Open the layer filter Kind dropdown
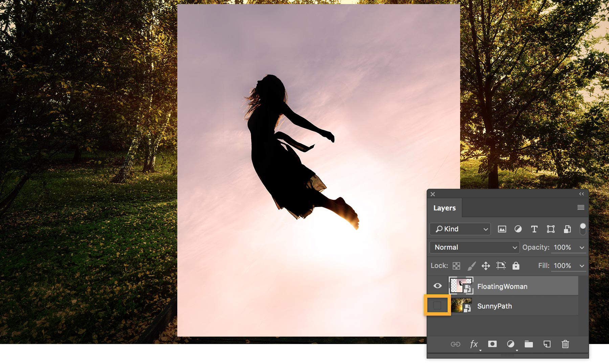Screen dimensions: 609x364 coord(459,229)
